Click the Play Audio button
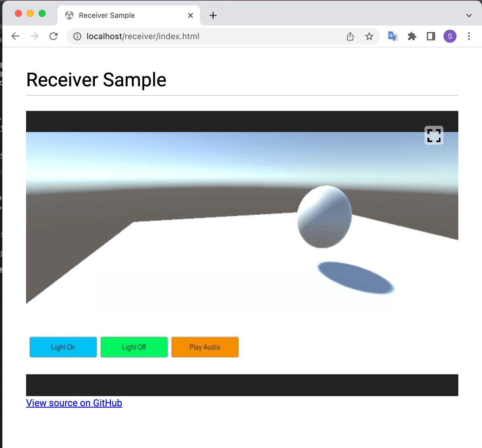 (x=205, y=347)
